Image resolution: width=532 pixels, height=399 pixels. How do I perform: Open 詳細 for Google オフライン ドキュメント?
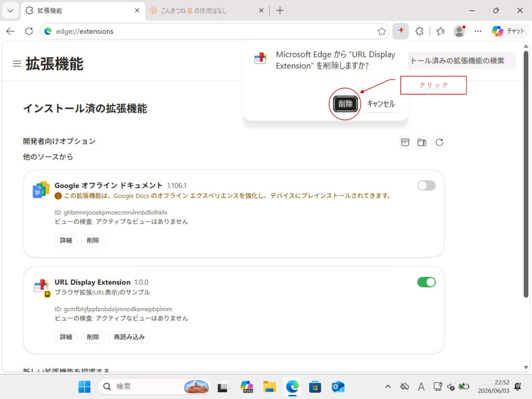(x=66, y=240)
